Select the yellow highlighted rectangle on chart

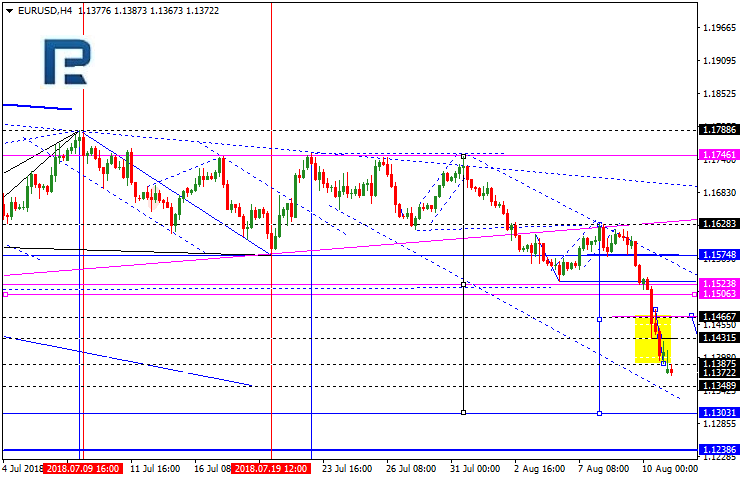point(653,339)
